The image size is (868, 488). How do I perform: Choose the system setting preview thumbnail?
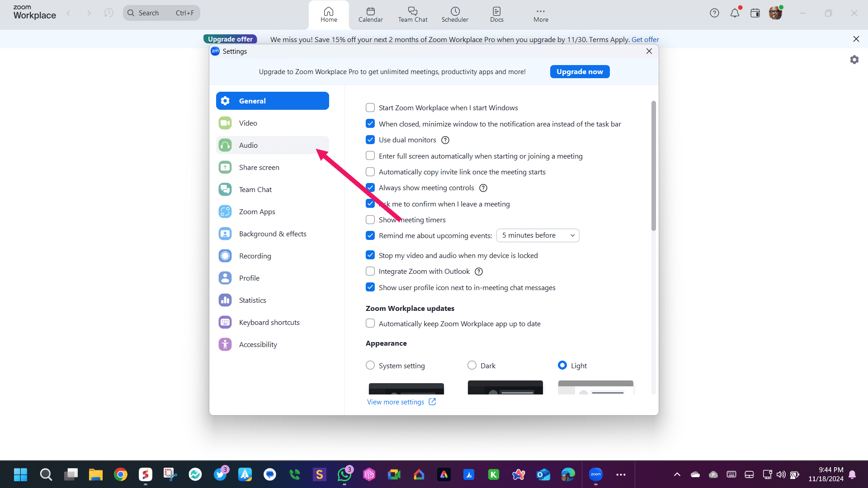[x=406, y=389]
